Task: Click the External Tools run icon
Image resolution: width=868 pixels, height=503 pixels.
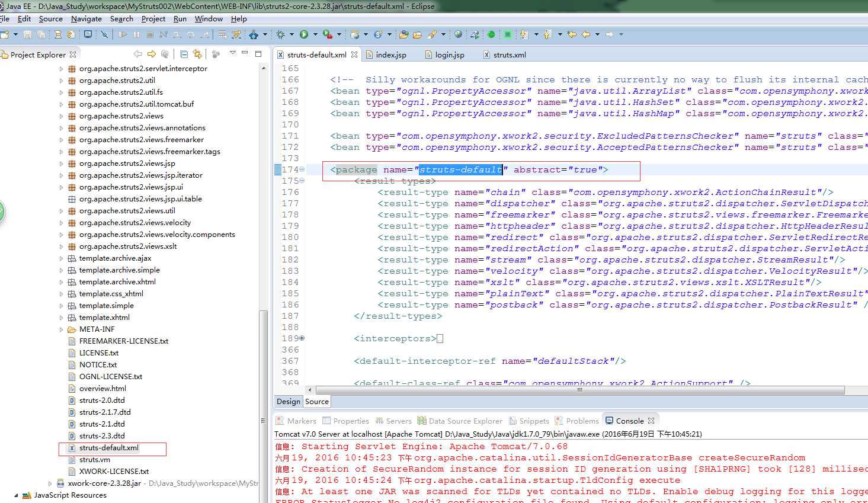Action: [327, 34]
